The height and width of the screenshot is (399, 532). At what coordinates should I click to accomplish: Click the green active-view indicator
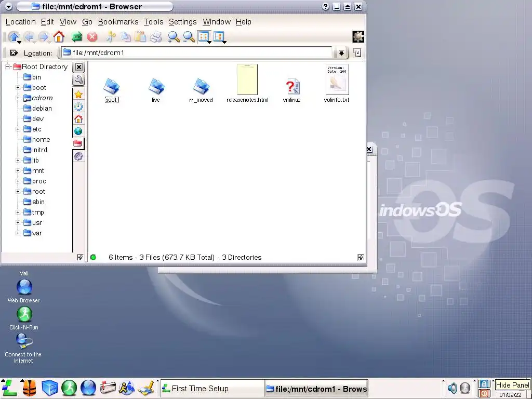(x=93, y=257)
